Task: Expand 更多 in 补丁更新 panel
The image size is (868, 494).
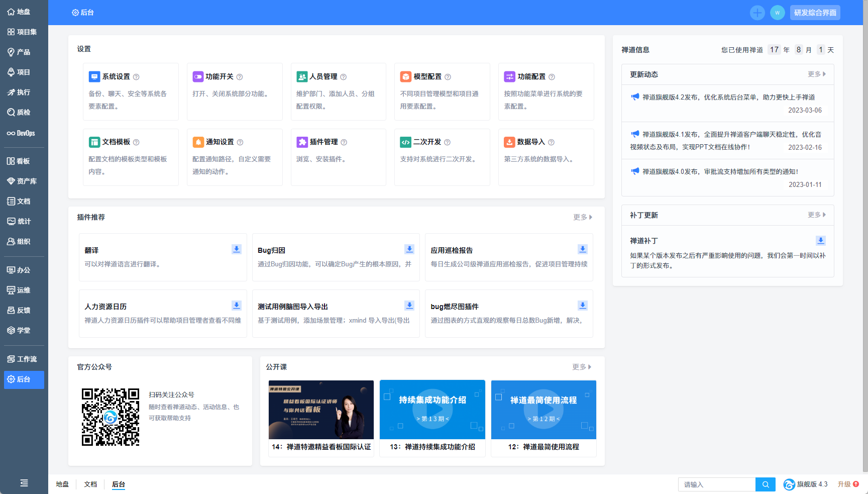Action: point(817,215)
